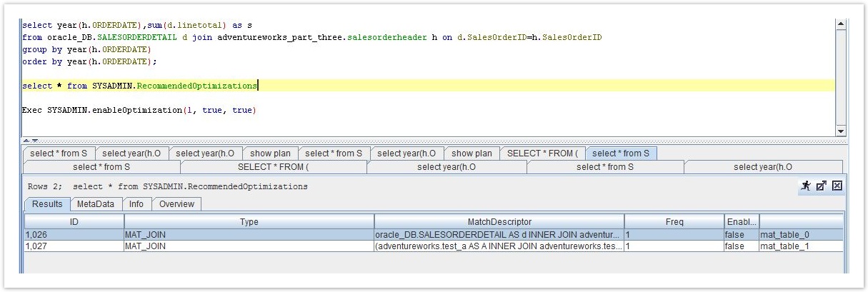868x292 pixels.
Task: Sort by the ID column header
Action: coord(74,222)
